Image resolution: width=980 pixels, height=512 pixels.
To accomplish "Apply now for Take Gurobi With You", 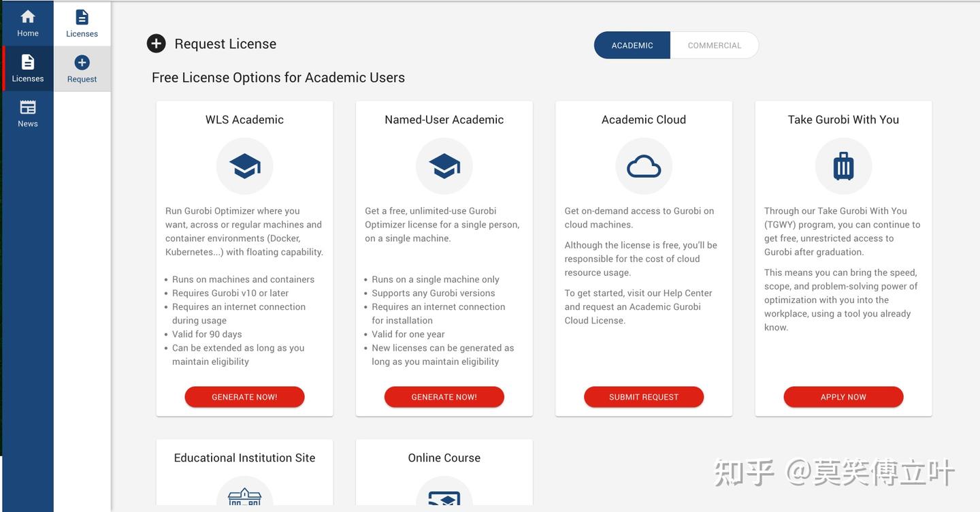I will pyautogui.click(x=843, y=397).
